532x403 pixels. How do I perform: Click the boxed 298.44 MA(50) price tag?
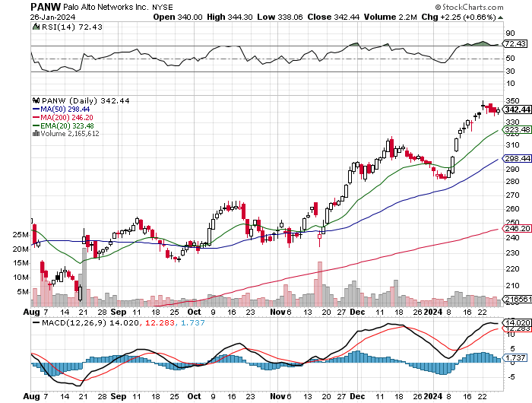click(518, 159)
